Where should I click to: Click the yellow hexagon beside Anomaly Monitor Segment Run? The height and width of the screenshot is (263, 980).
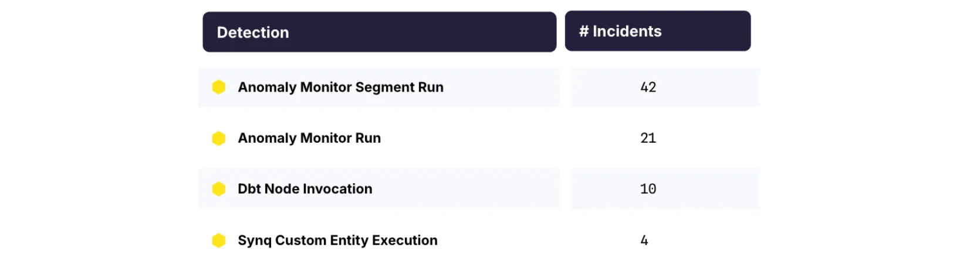pyautogui.click(x=219, y=87)
